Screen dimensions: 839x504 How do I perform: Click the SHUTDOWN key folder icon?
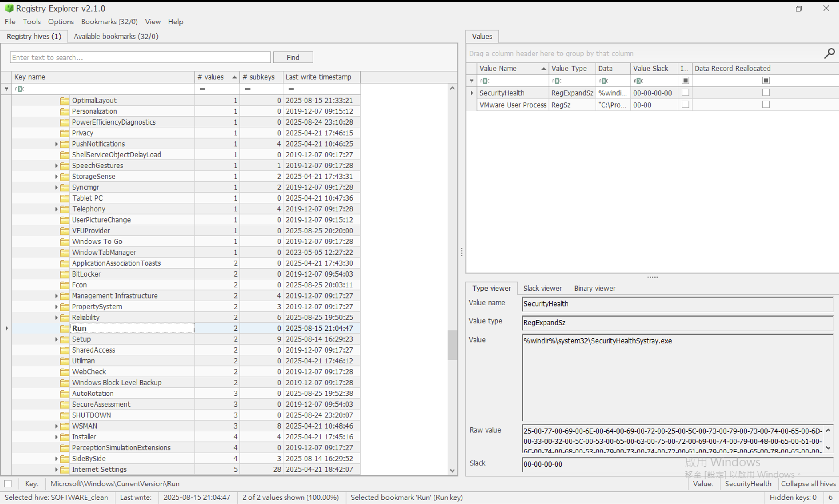tap(65, 415)
